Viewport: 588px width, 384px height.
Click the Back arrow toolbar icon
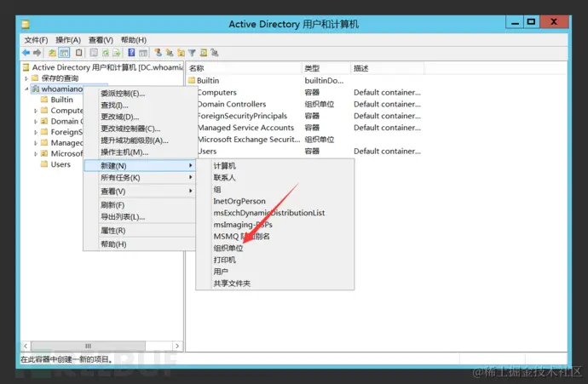tap(26, 53)
